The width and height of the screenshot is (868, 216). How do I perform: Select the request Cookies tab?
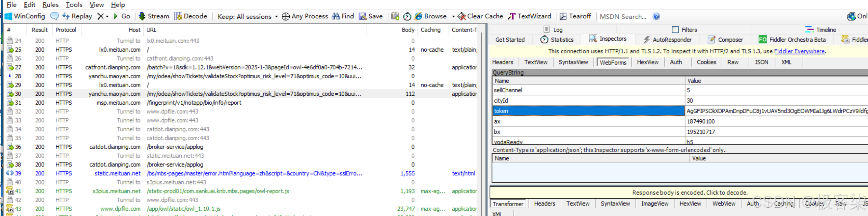coord(706,62)
